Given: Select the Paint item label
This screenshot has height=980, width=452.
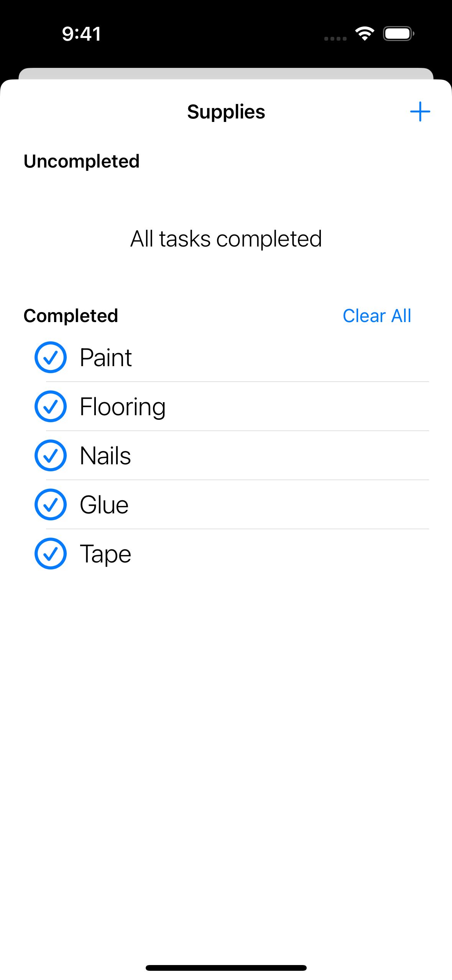Looking at the screenshot, I should point(106,357).
